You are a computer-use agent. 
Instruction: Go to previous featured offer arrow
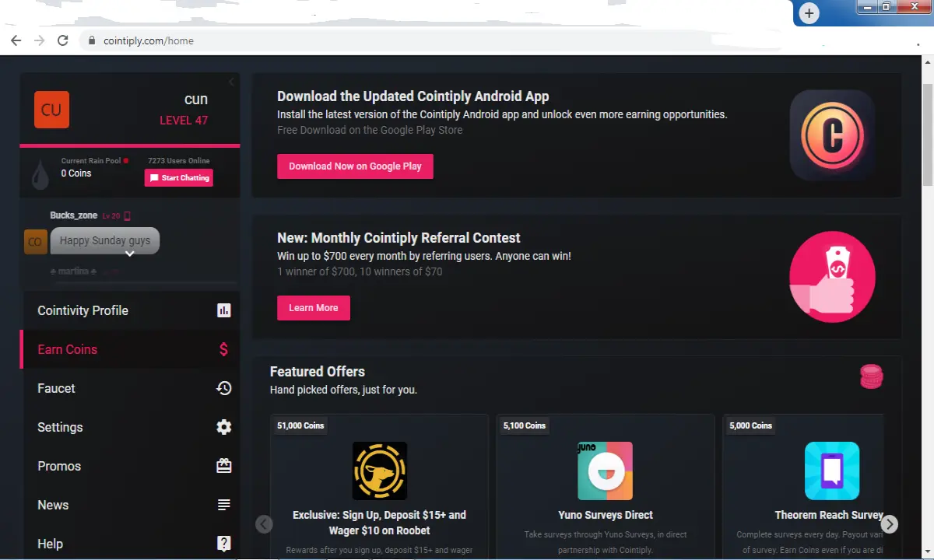click(x=264, y=524)
